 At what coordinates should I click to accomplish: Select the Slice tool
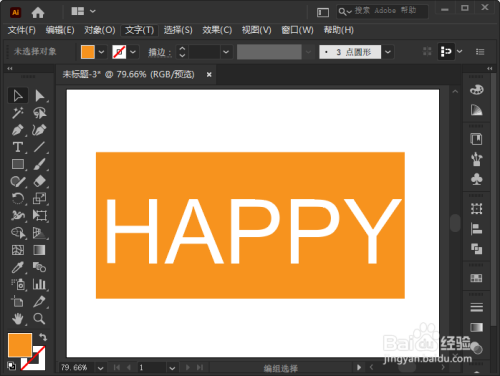coord(39,302)
